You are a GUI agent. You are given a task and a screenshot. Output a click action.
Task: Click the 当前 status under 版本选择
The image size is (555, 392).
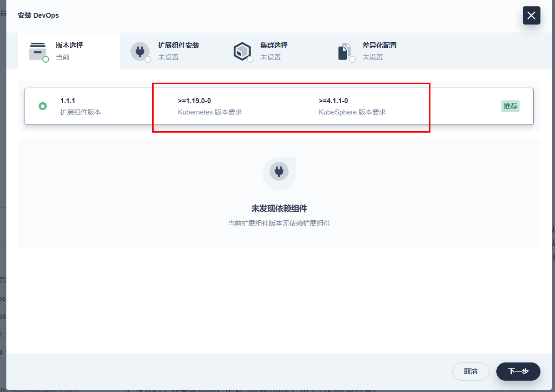click(x=63, y=57)
